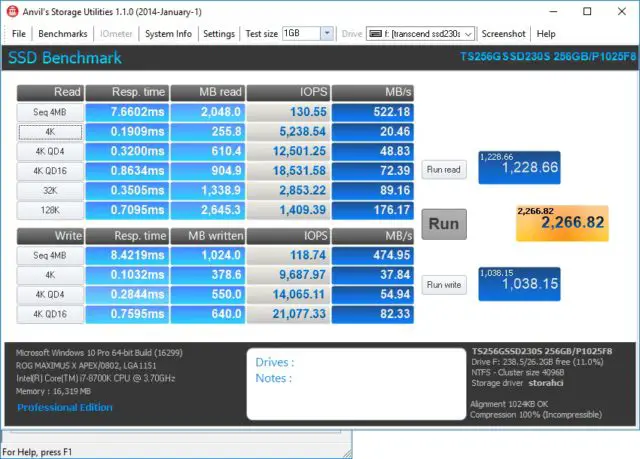Expand the Drive selection dropdown
640x459 pixels.
pos(469,34)
